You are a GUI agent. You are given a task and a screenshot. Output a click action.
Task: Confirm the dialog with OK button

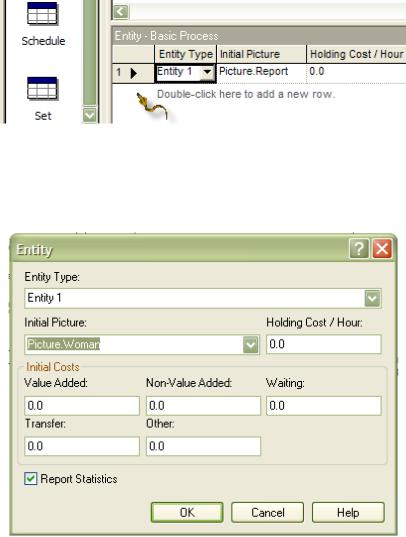187,513
